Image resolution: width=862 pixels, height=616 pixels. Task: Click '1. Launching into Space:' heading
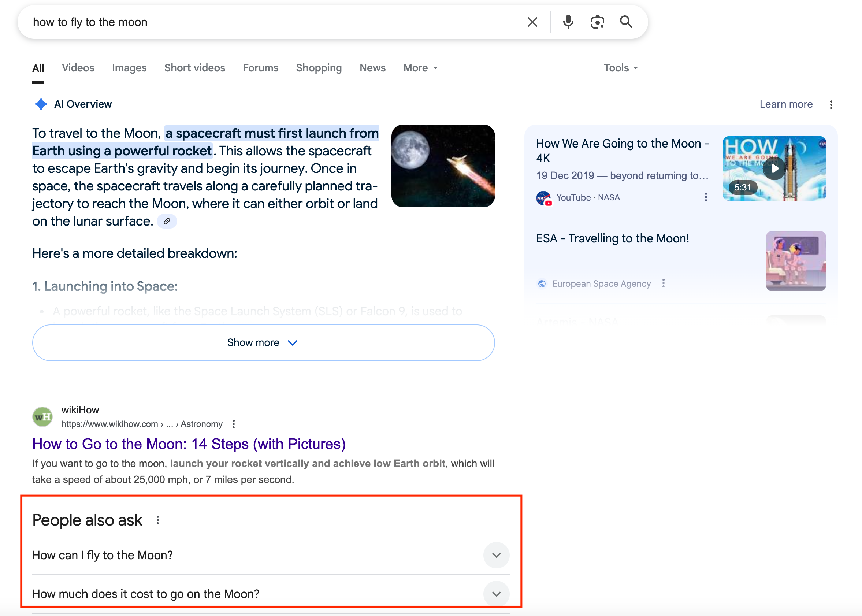(105, 286)
